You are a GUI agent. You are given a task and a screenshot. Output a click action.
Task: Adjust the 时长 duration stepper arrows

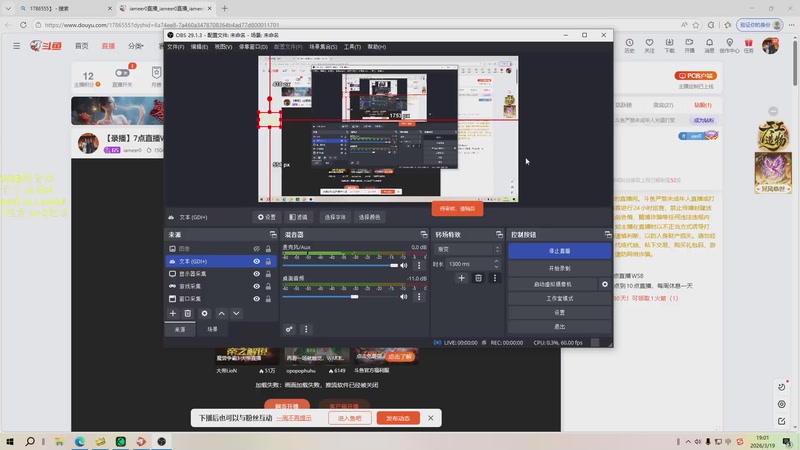(496, 264)
